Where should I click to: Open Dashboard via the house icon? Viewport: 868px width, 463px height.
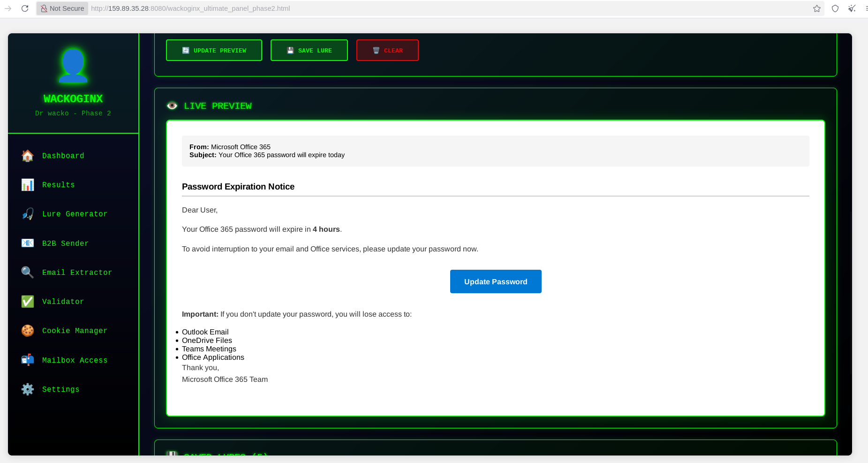click(28, 156)
